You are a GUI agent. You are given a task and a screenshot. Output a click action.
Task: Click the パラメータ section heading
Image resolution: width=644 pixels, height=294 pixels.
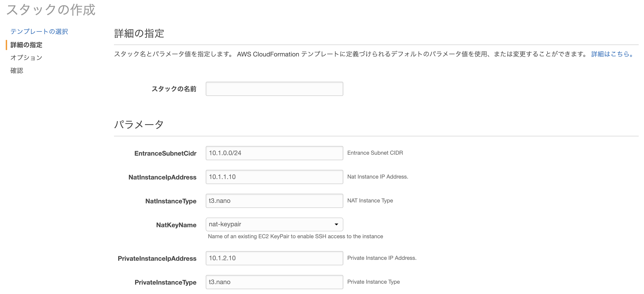[x=139, y=124]
